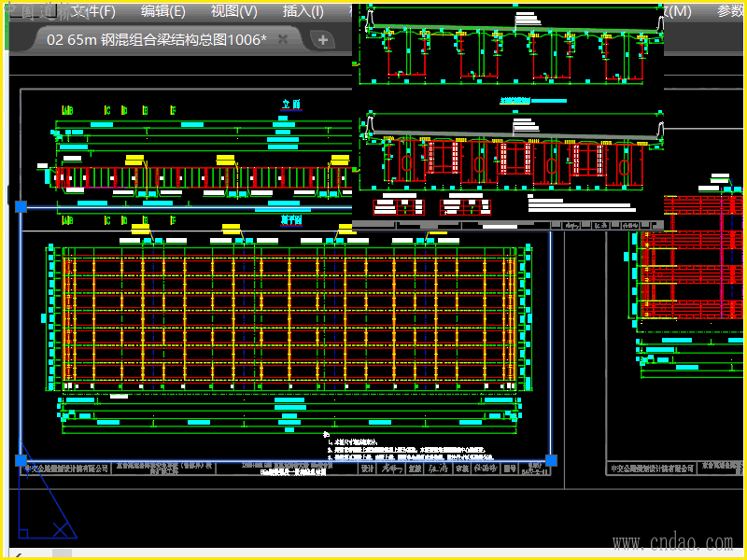The height and width of the screenshot is (560, 747).
Task: Click the 设计 cell in title block
Action: [367, 469]
